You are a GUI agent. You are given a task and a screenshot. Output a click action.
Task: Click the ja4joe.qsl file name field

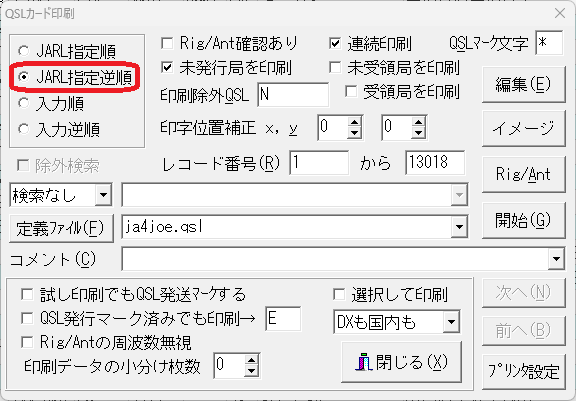pos(287,227)
